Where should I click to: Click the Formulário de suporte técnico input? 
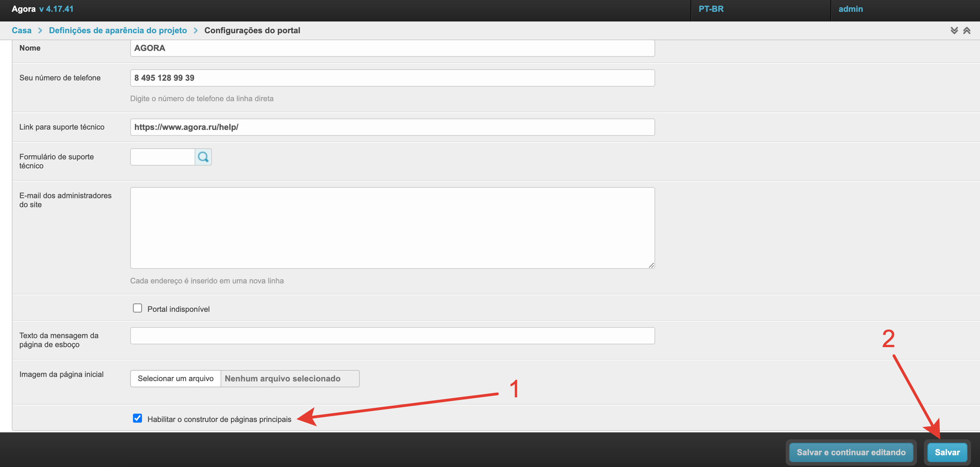pyautogui.click(x=162, y=157)
